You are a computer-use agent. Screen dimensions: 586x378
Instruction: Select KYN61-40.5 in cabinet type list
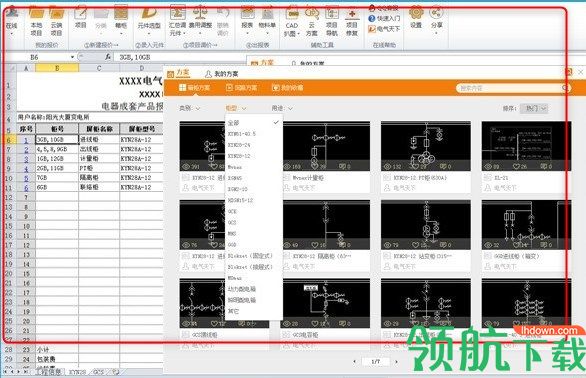(x=254, y=133)
